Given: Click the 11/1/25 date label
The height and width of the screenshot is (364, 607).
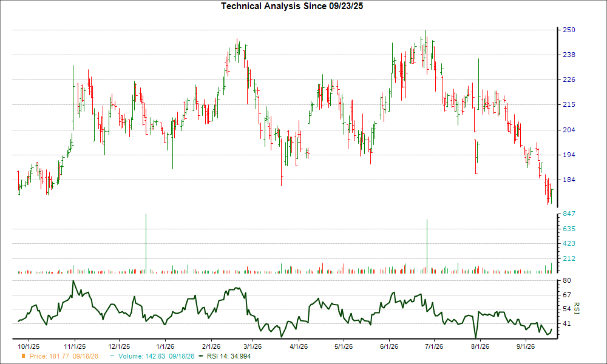Looking at the screenshot, I should 75,346.
